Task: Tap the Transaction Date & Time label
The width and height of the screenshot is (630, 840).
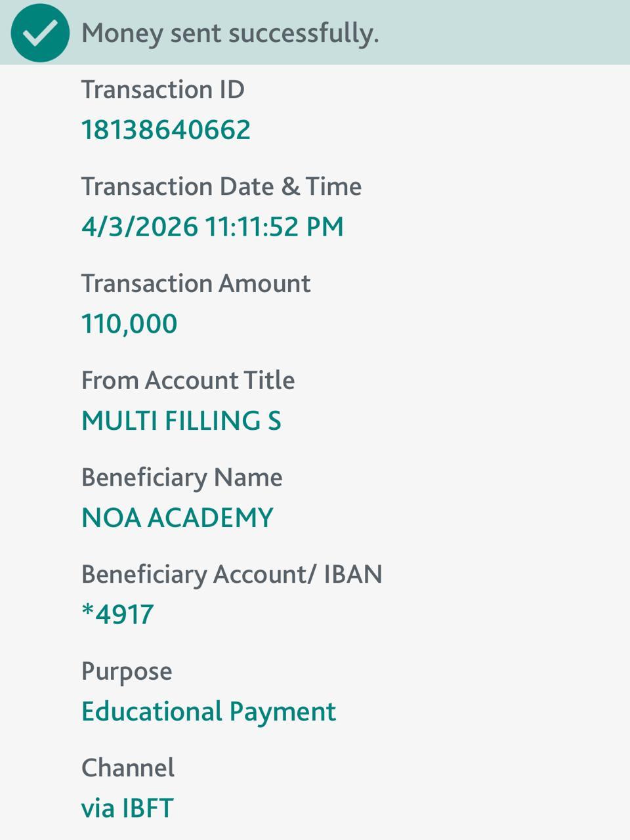Action: point(221,186)
